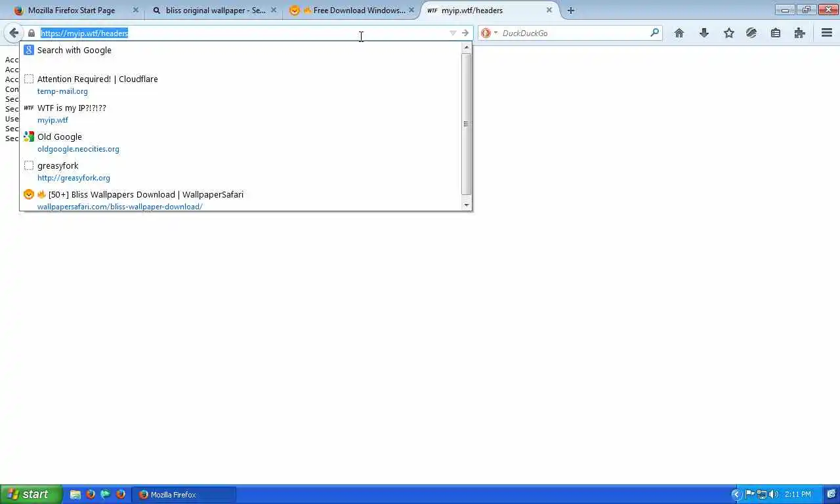This screenshot has width=840, height=504.
Task: Close the myip.wtf/headers tab
Action: (549, 10)
